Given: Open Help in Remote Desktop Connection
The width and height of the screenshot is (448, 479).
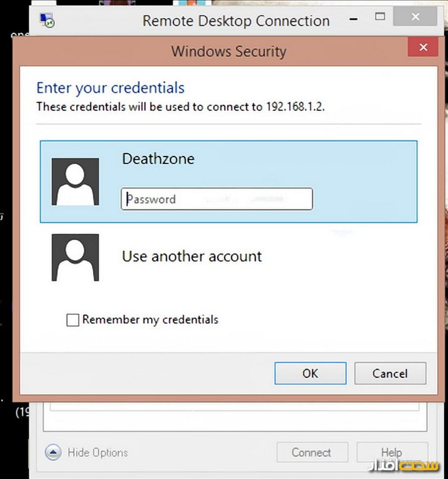Looking at the screenshot, I should (x=391, y=453).
